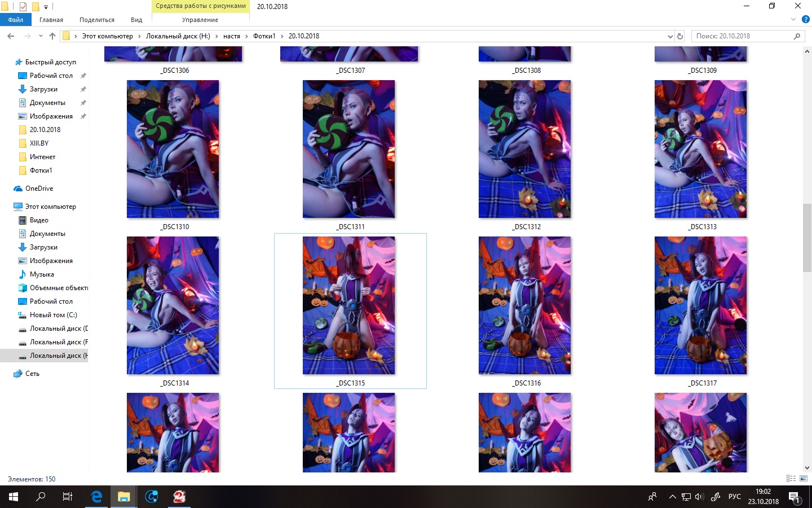812x508 pixels.
Task: Select Быстрый доступ in the navigation pane
Action: (51, 62)
